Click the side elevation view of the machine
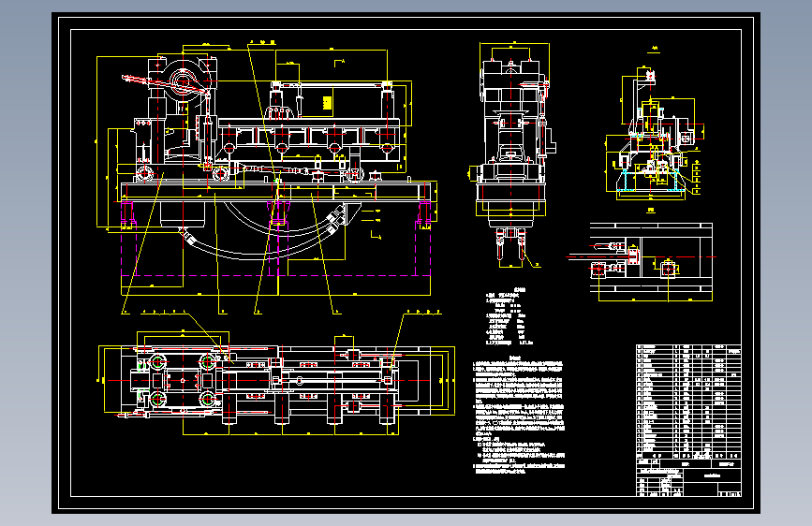Image resolution: width=812 pixels, height=526 pixels. coord(512,155)
